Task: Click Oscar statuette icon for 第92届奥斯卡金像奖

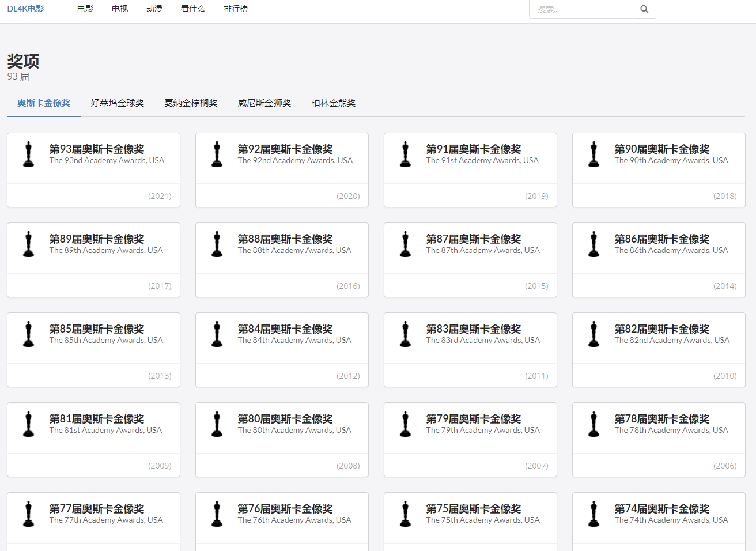Action: coord(217,154)
